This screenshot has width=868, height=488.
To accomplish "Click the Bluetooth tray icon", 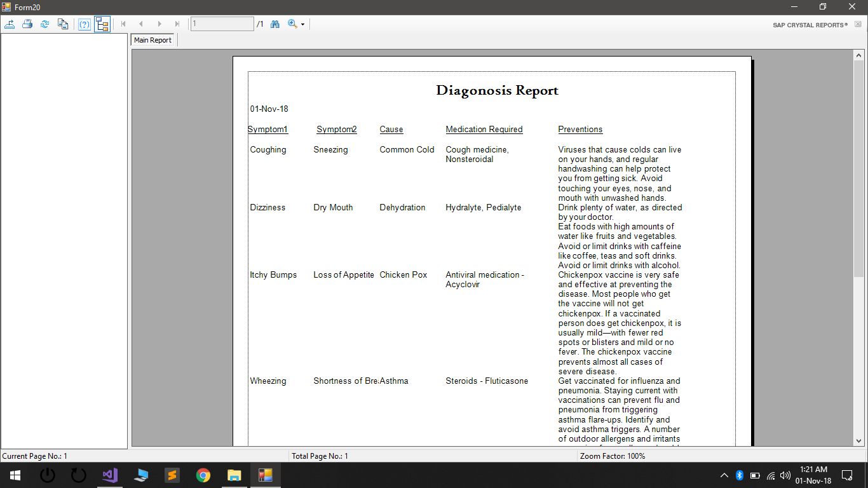I will (740, 475).
